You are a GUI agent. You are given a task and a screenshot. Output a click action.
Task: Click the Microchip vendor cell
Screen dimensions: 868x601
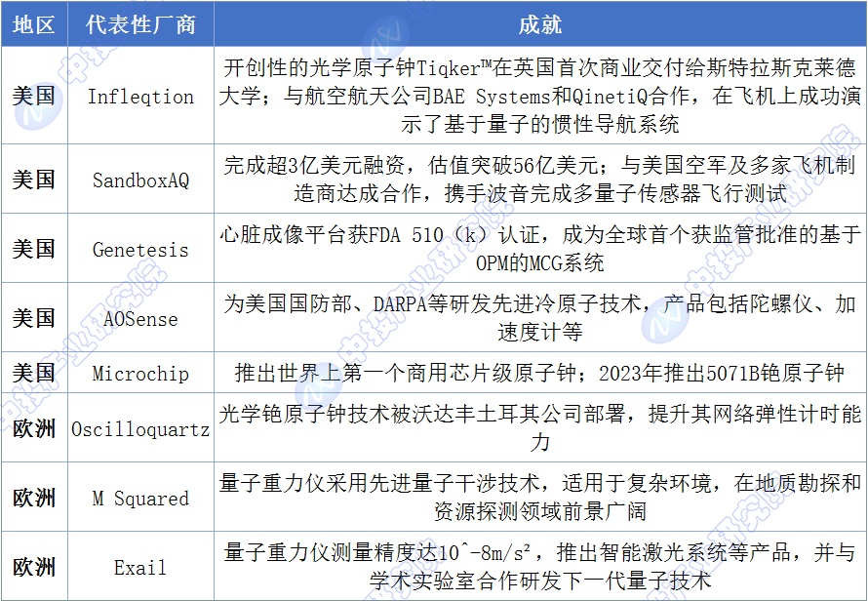point(140,373)
